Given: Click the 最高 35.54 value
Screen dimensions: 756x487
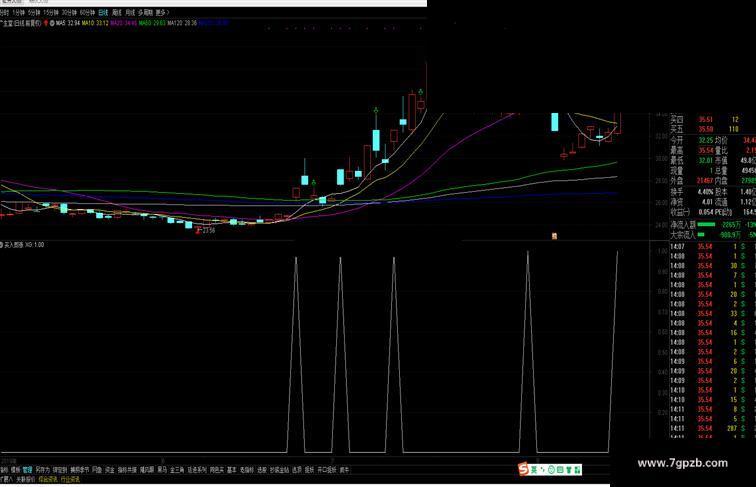Looking at the screenshot, I should coord(706,150).
